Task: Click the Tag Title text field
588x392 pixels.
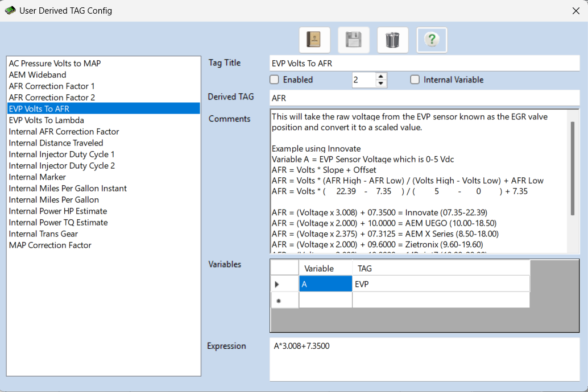Action: [x=424, y=63]
